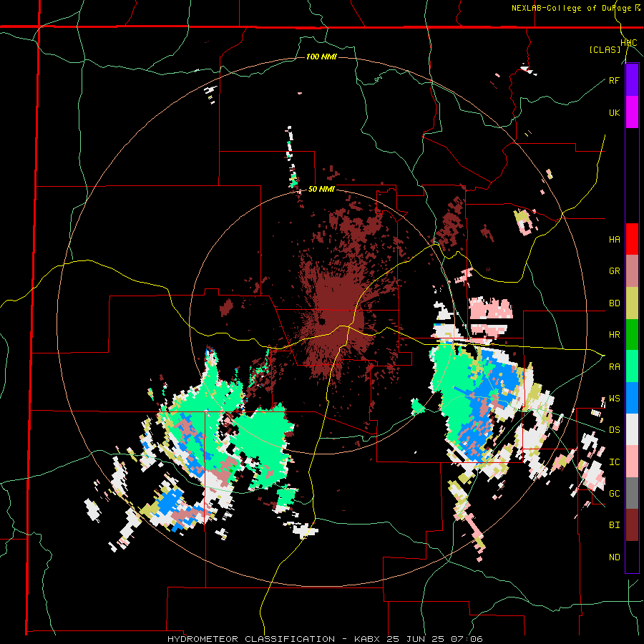Pick the DS white legend swatch
The height and width of the screenshot is (644, 644).
click(632, 429)
